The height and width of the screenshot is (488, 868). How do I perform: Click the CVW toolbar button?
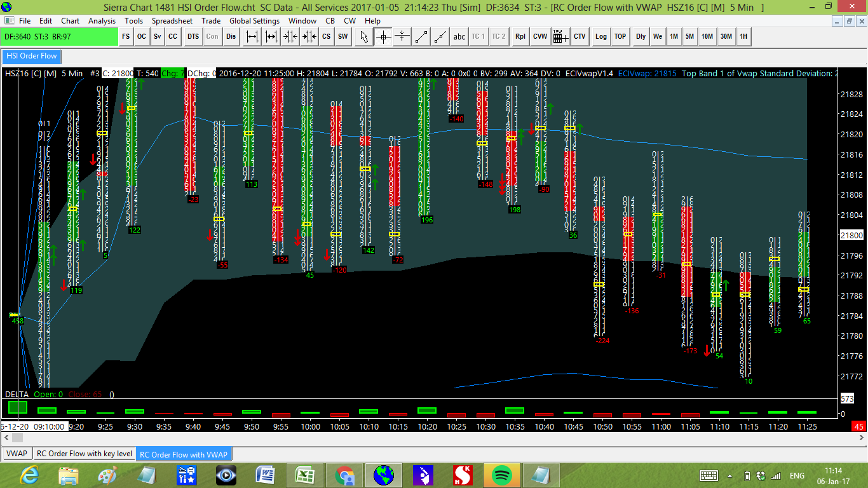pos(540,37)
